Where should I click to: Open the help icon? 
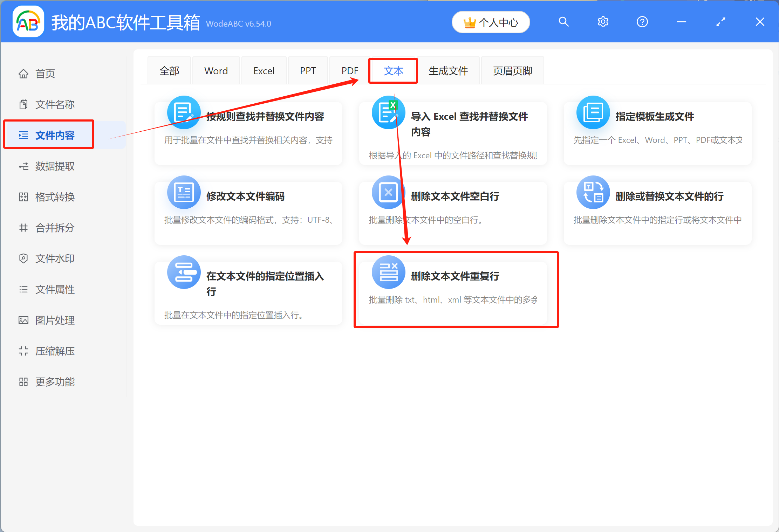(x=642, y=22)
